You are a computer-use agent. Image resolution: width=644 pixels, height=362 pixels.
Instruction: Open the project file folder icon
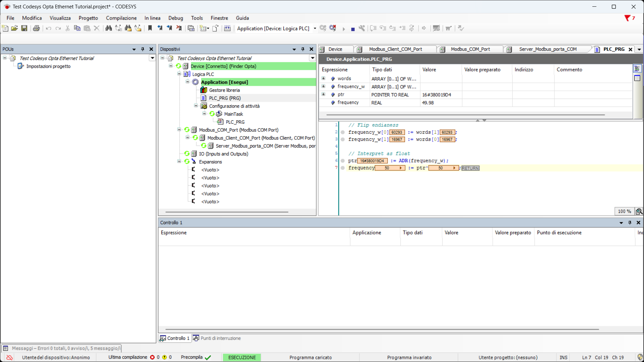point(14,28)
